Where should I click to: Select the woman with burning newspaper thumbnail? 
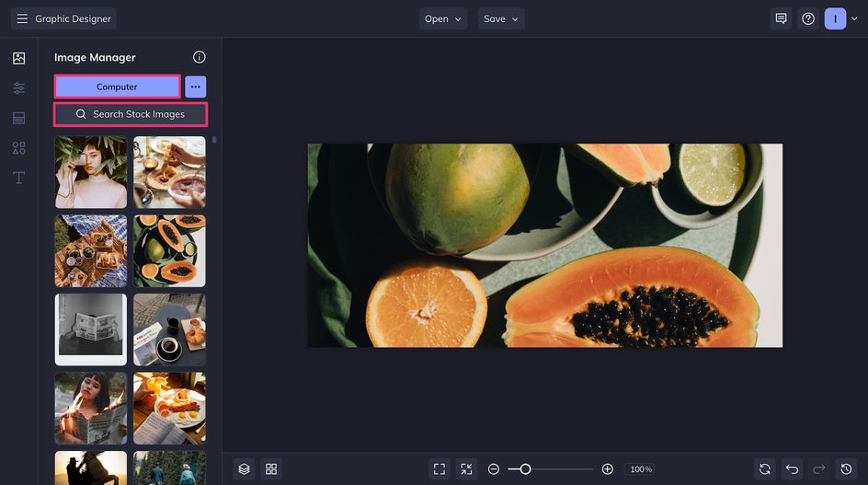[91, 409]
